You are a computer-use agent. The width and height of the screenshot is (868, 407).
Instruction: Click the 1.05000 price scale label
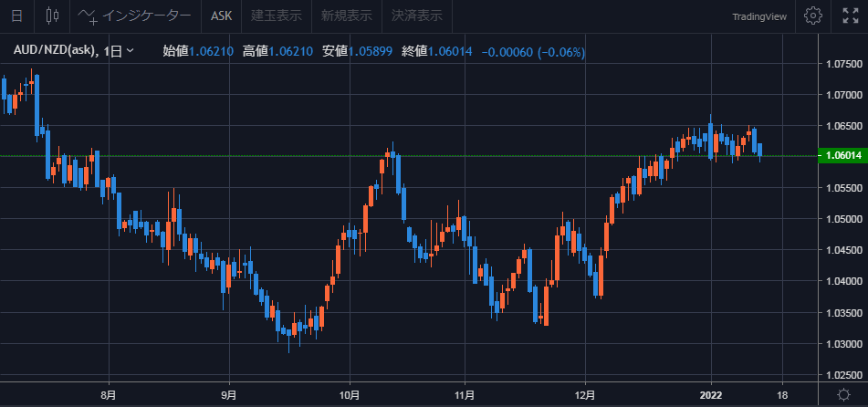(843, 219)
